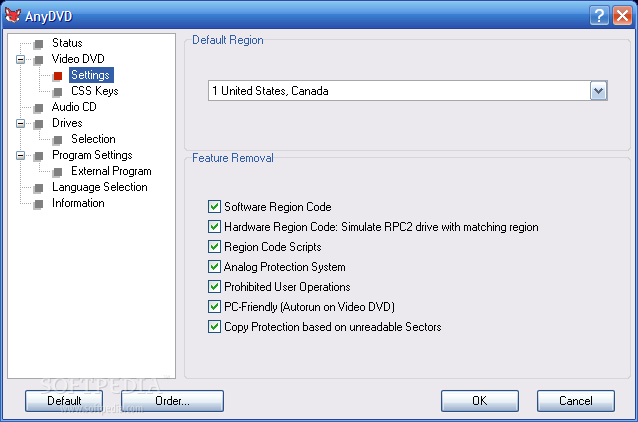Disable Prohibited User Operations removal
The image size is (638, 422).
click(x=214, y=287)
